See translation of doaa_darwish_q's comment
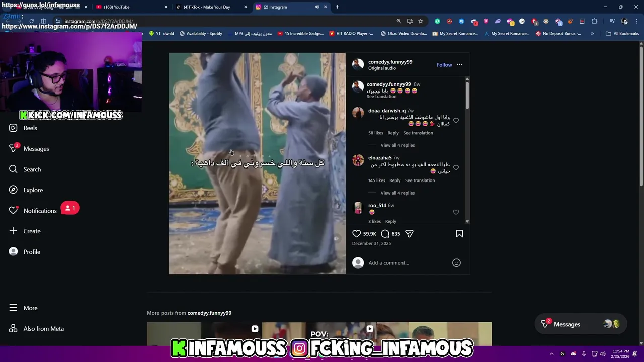 click(x=418, y=133)
